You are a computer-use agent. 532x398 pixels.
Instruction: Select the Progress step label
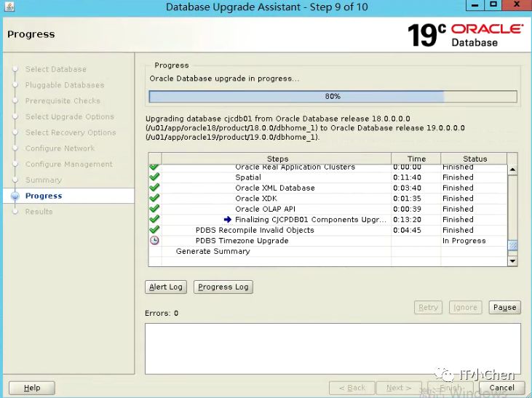[44, 196]
